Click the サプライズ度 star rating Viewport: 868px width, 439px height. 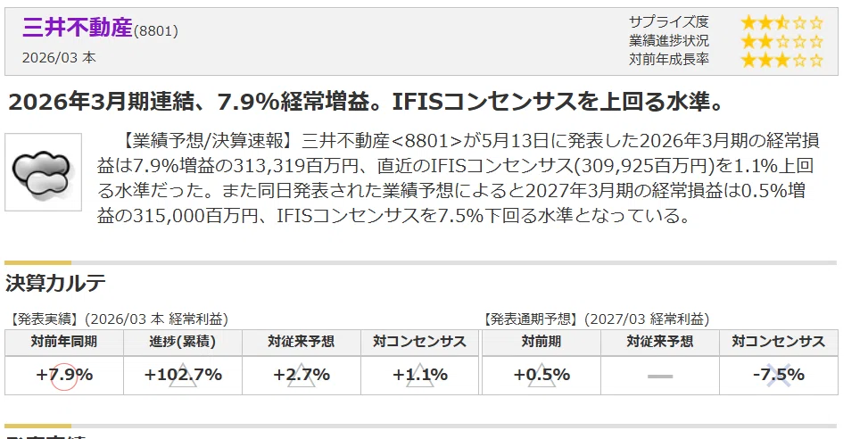(x=781, y=22)
